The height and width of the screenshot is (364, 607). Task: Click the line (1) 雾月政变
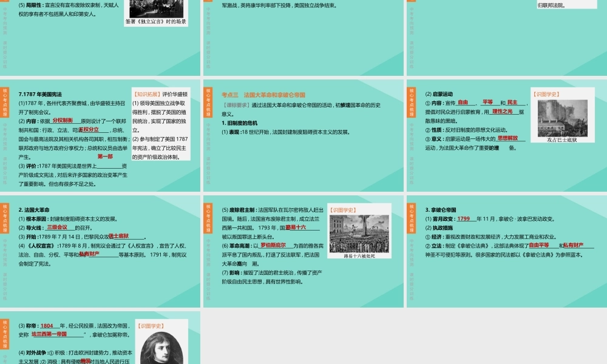pyautogui.click(x=490, y=218)
